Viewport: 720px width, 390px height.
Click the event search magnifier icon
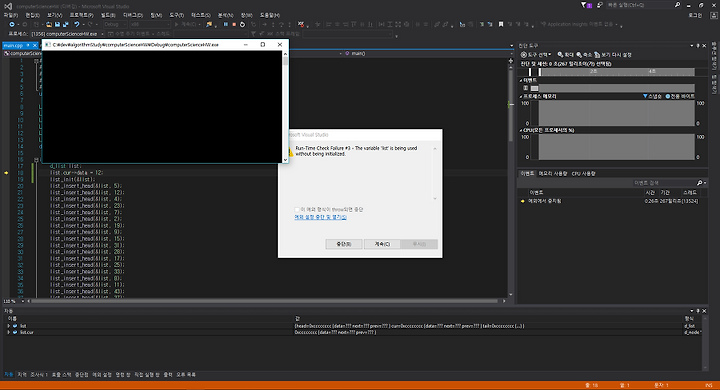[x=699, y=183]
